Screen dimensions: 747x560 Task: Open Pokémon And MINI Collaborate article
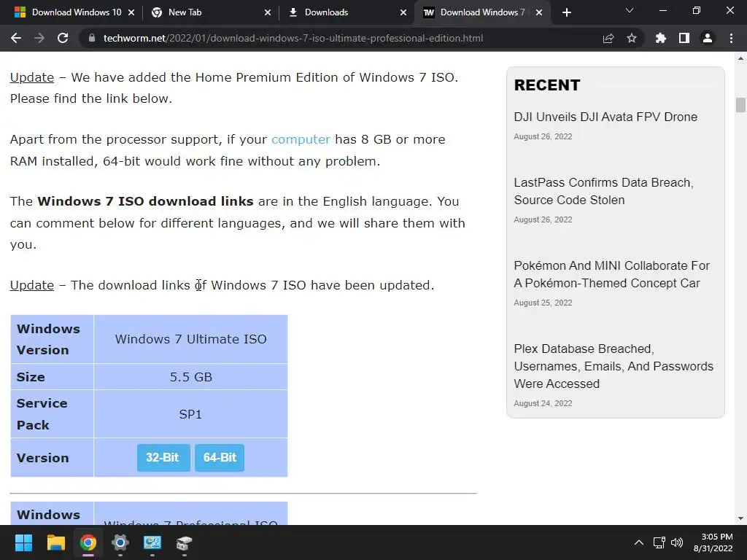(x=612, y=274)
